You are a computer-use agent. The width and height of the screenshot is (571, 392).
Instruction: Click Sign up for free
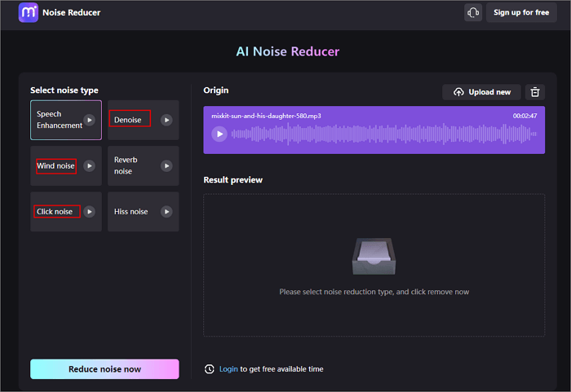click(521, 12)
